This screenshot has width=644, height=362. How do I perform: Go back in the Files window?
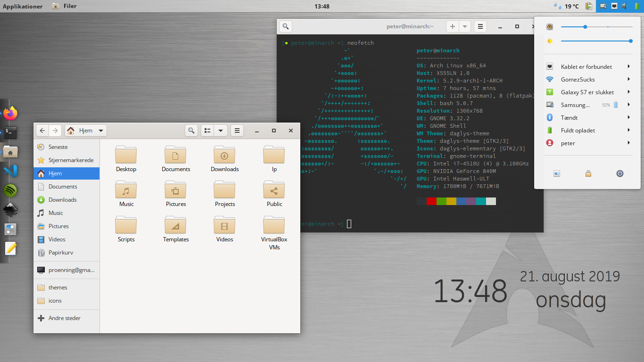42,131
